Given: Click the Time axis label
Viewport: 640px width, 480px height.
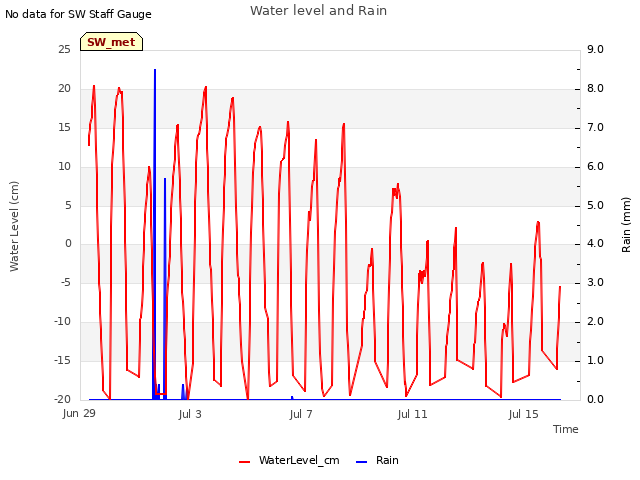Looking at the screenshot, I should tap(565, 429).
